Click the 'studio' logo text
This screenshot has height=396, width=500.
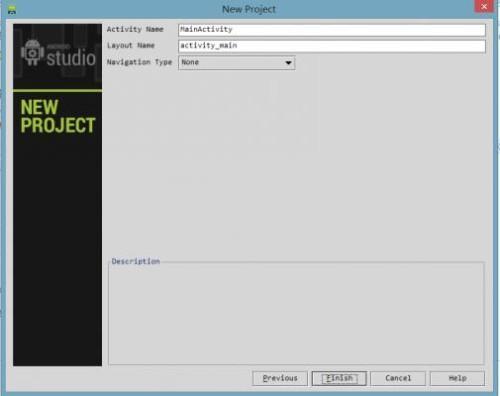click(x=71, y=58)
